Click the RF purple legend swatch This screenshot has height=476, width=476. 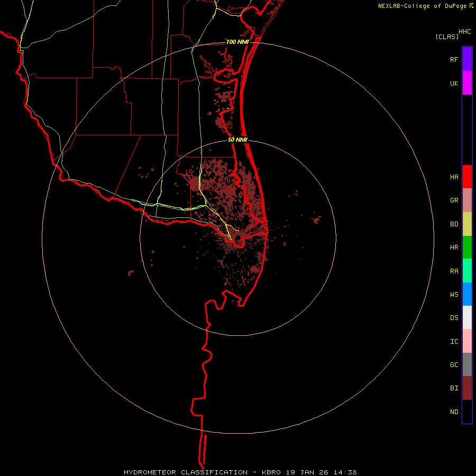coord(467,59)
